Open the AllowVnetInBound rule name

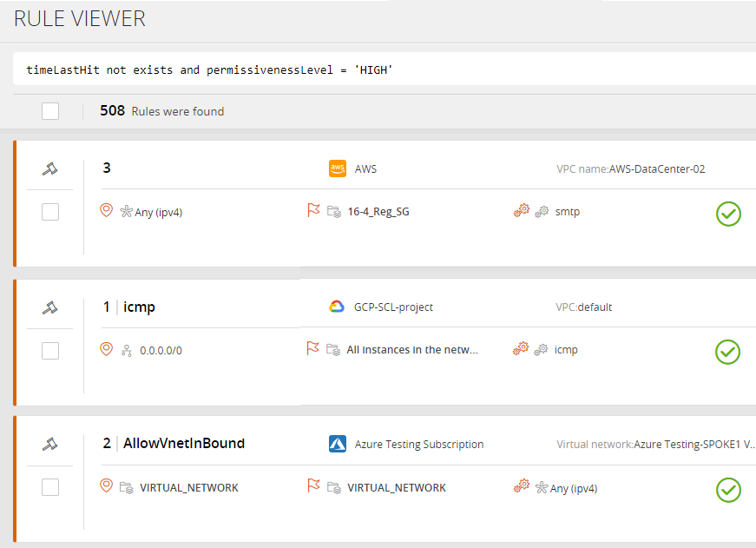coord(184,444)
